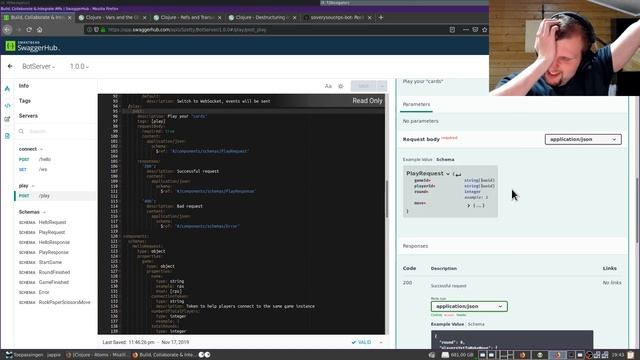Image resolution: width=640 pixels, height=360 pixels.
Task: Open request body application/json content type dropdown
Action: click(583, 139)
